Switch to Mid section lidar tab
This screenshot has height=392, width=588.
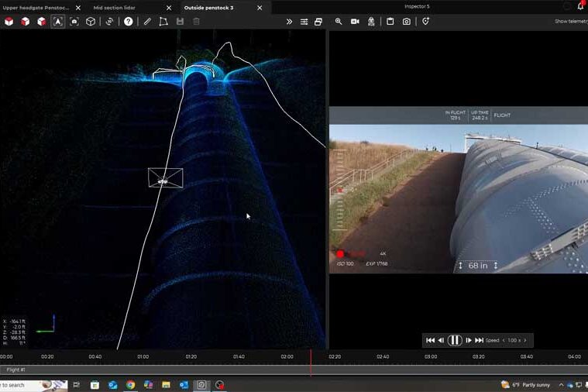pos(115,8)
